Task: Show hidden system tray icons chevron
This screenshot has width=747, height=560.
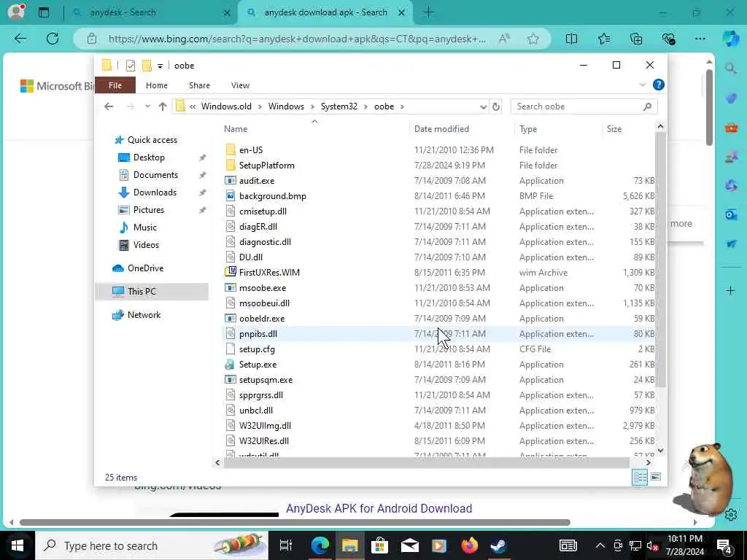Action: point(600,545)
